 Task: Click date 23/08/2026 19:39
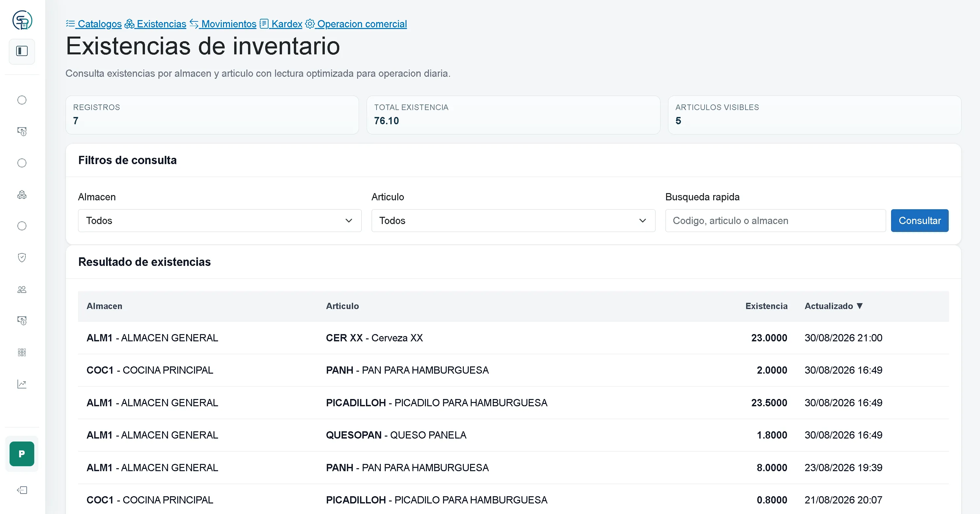(843, 468)
